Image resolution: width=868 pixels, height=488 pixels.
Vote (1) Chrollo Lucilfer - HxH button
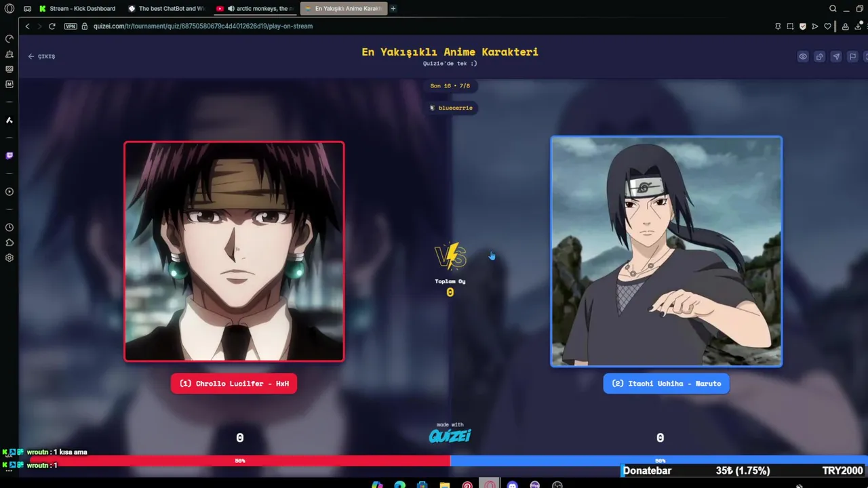pos(234,384)
